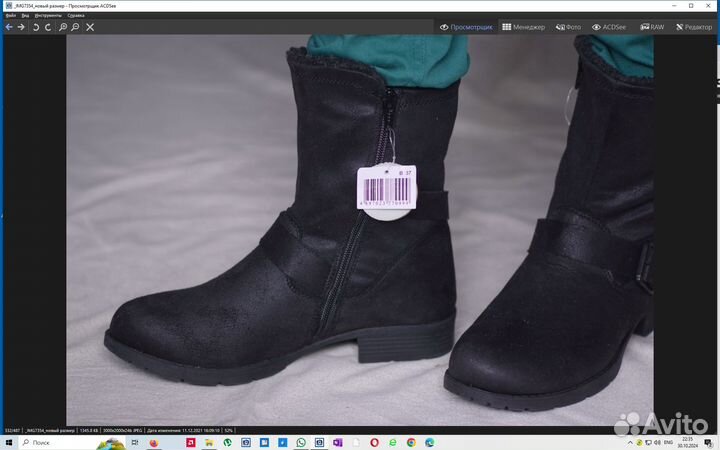Viewport: 720px width, 450px height.
Task: Show hidden system tray icons
Action: click(x=630, y=443)
